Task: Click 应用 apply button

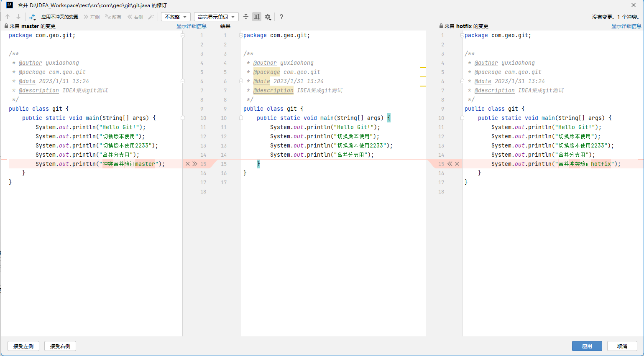Action: [587, 346]
